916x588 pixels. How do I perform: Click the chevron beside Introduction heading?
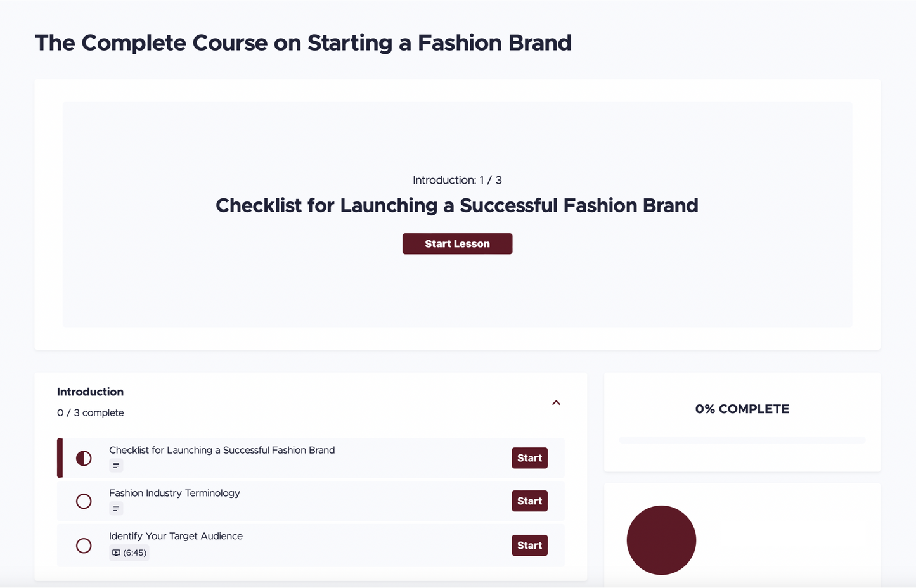[x=556, y=402]
